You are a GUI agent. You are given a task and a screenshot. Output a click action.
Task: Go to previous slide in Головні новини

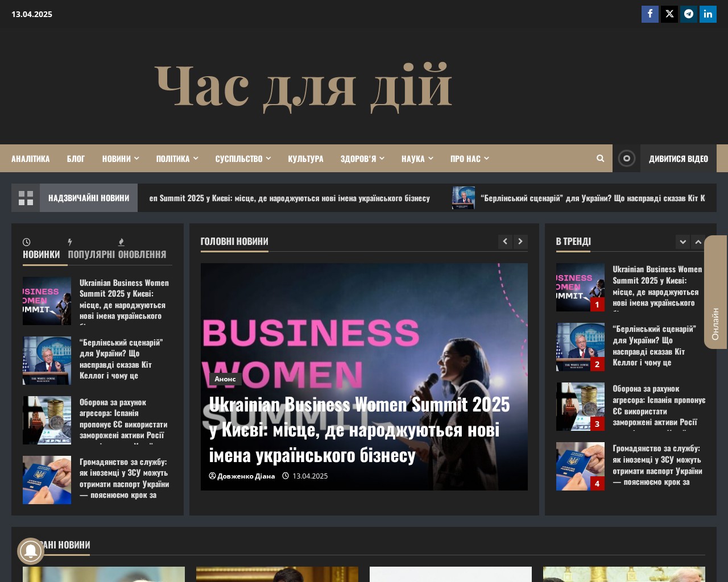pyautogui.click(x=505, y=242)
